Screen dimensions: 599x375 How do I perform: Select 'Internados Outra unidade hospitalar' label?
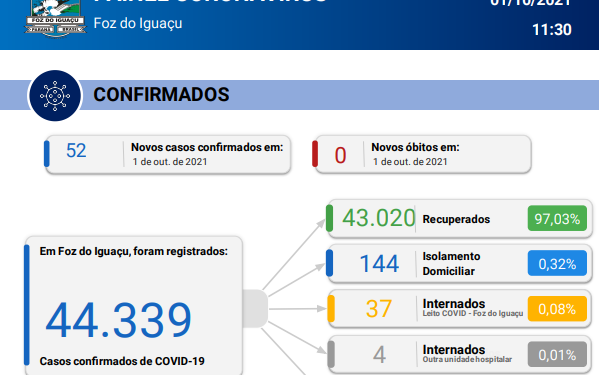pos(467,354)
